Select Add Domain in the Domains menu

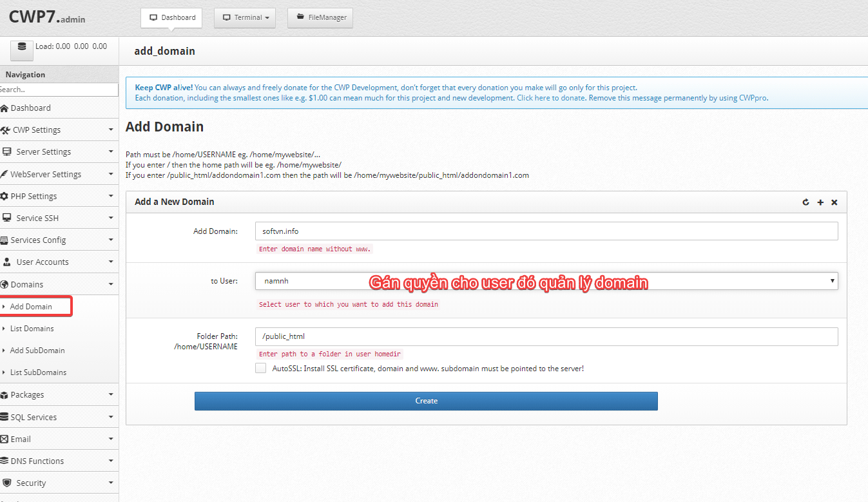click(32, 306)
